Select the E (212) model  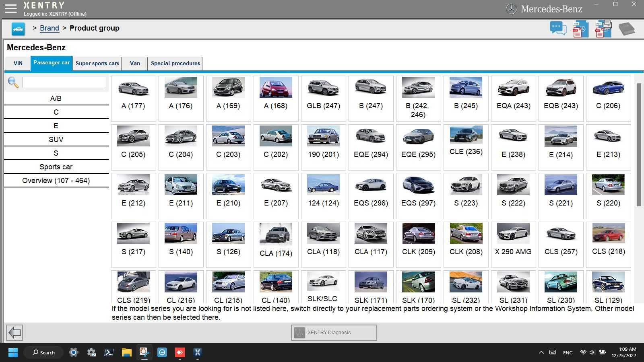pyautogui.click(x=133, y=196)
